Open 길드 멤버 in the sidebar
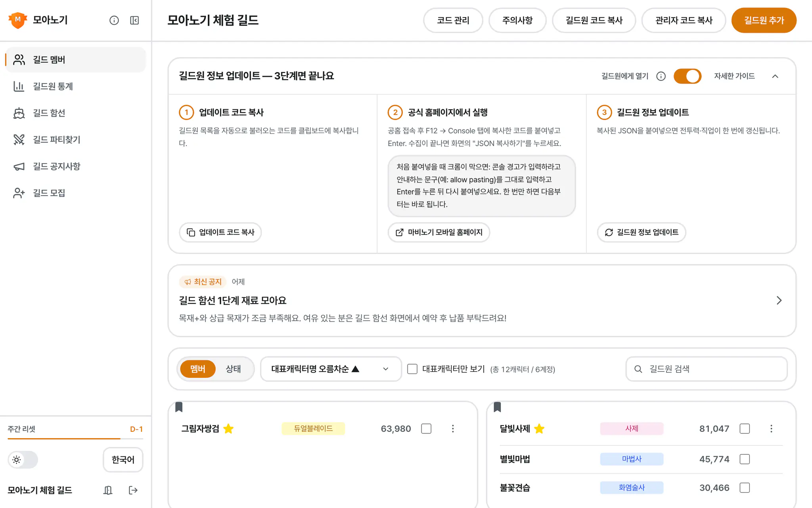 [75, 60]
